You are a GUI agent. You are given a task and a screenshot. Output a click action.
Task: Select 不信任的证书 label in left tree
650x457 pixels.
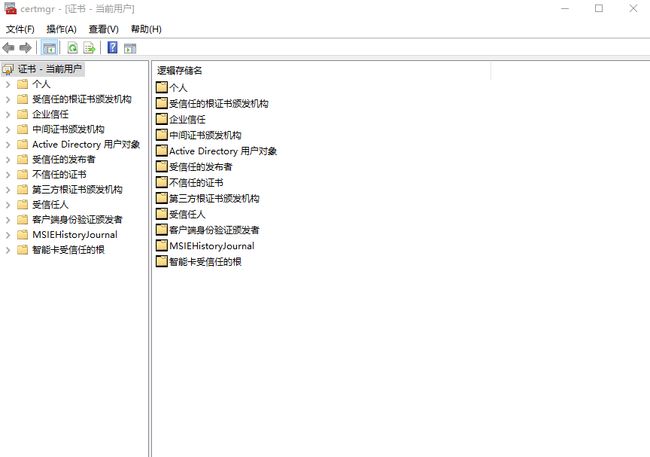(x=59, y=175)
